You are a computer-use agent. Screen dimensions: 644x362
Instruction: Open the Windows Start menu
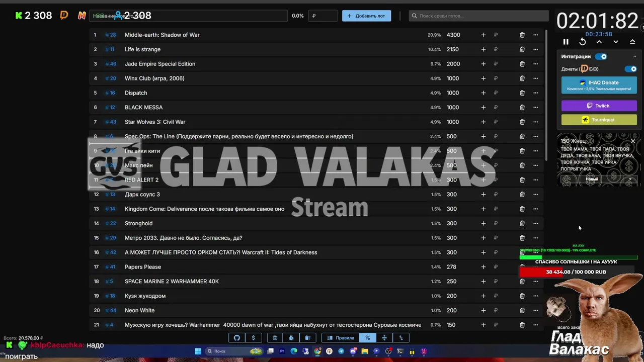(x=198, y=351)
